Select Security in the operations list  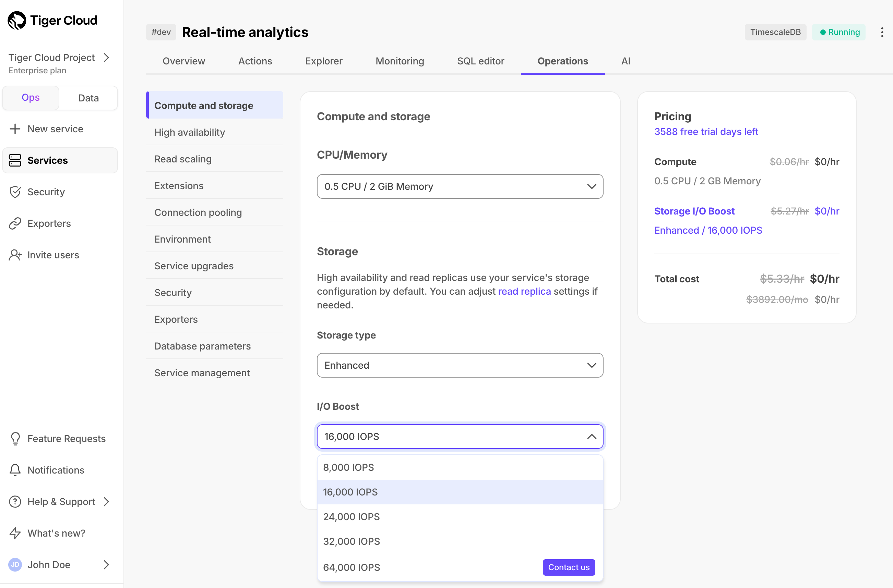215,293
